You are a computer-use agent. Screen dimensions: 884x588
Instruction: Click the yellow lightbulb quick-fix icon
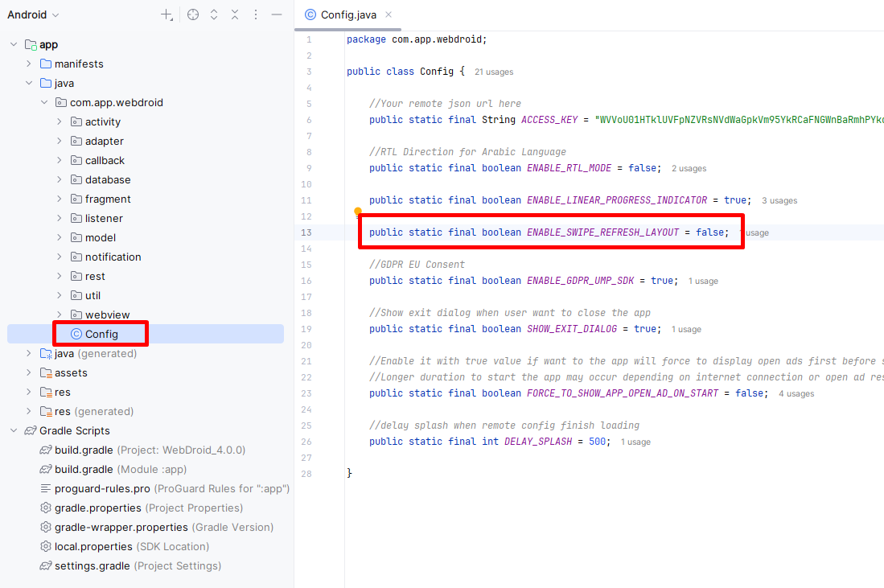coord(357,212)
